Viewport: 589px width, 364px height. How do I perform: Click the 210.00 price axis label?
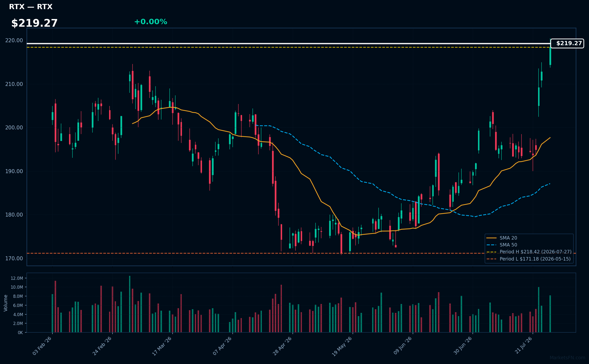coord(14,84)
